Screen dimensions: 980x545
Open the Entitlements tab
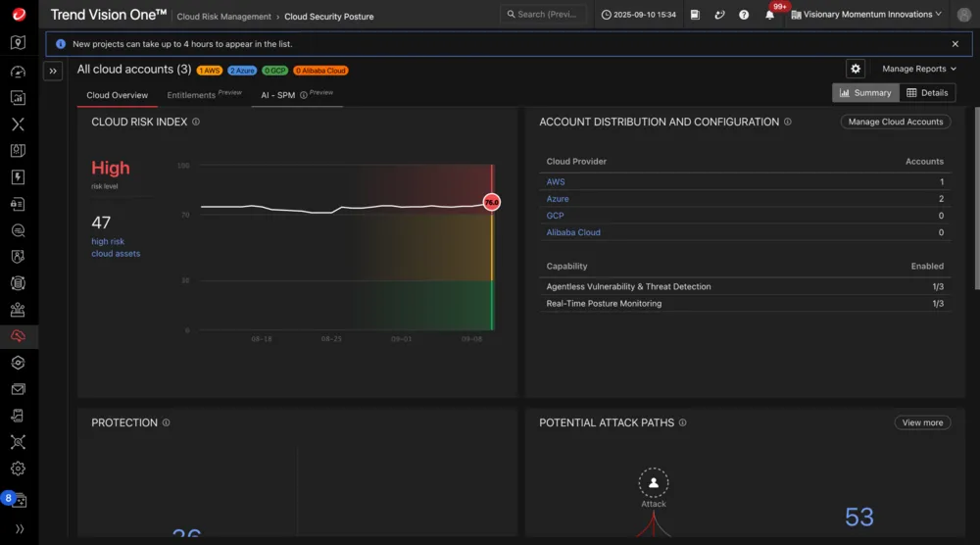pos(191,95)
